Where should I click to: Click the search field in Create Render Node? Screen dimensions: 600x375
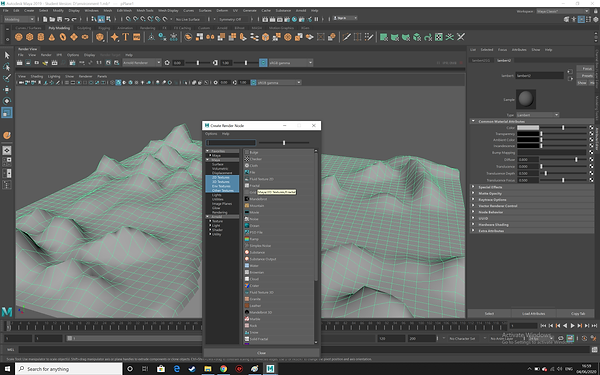pyautogui.click(x=231, y=143)
